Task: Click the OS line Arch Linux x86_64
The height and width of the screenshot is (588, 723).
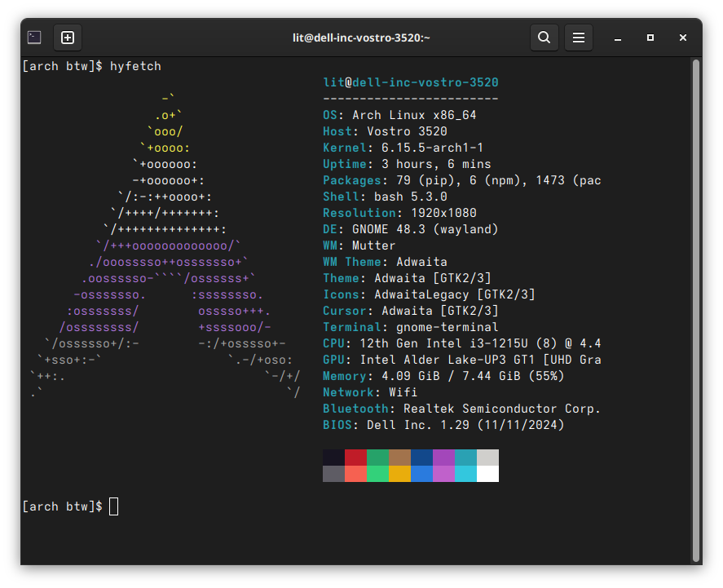Action: coord(399,115)
